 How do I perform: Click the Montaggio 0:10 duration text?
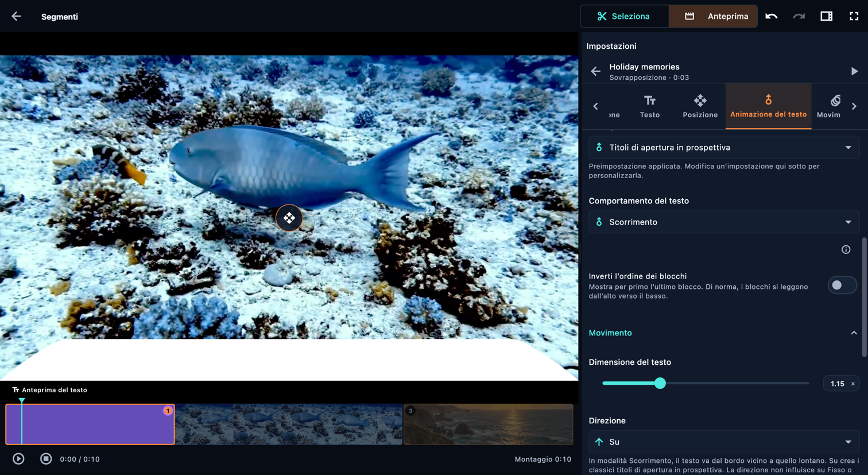543,459
